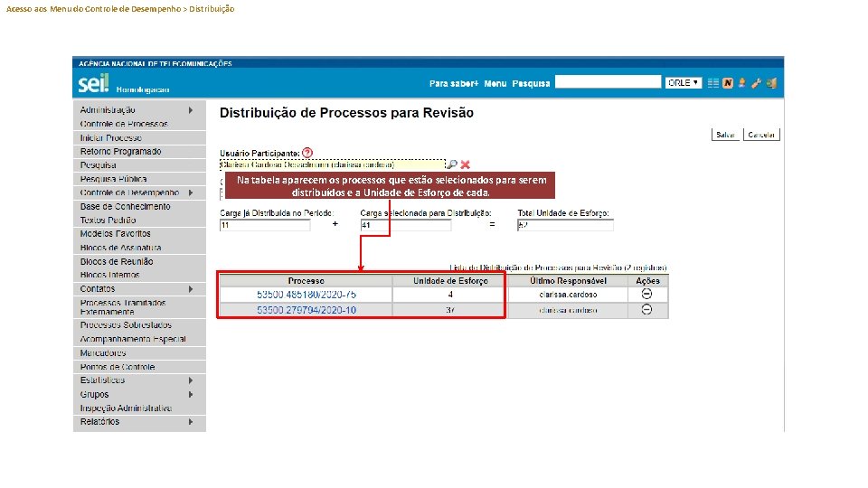The image size is (868, 488).
Task: Click the Unidade de Esforço column header
Action: (x=450, y=280)
